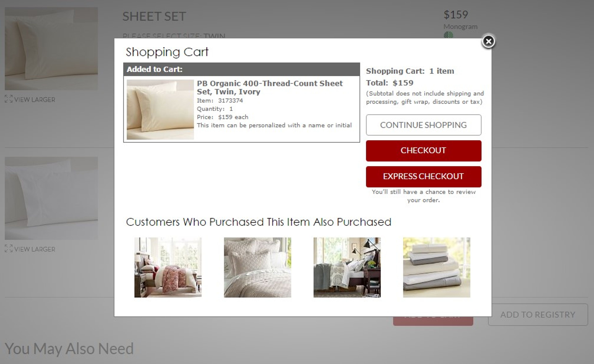594x364 pixels.
Task: Click the expand-arrows icon beside bottom VIEW LARGER
Action: (x=9, y=249)
